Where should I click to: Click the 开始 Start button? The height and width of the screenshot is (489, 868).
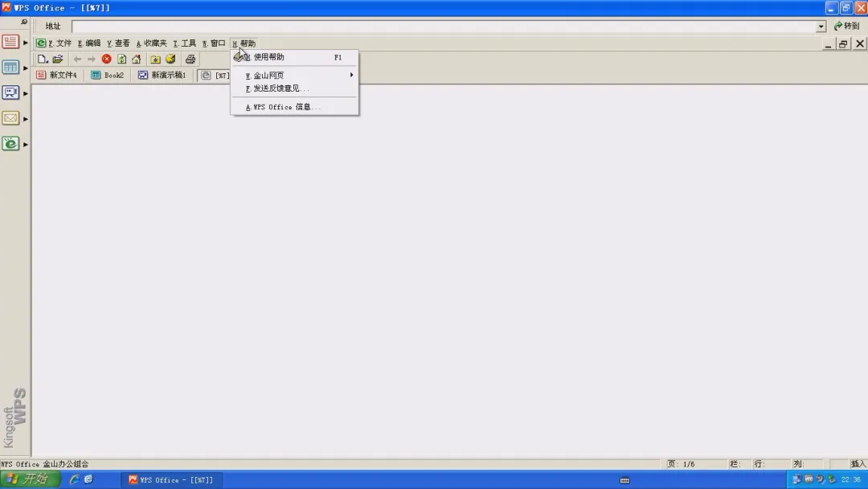pos(30,479)
